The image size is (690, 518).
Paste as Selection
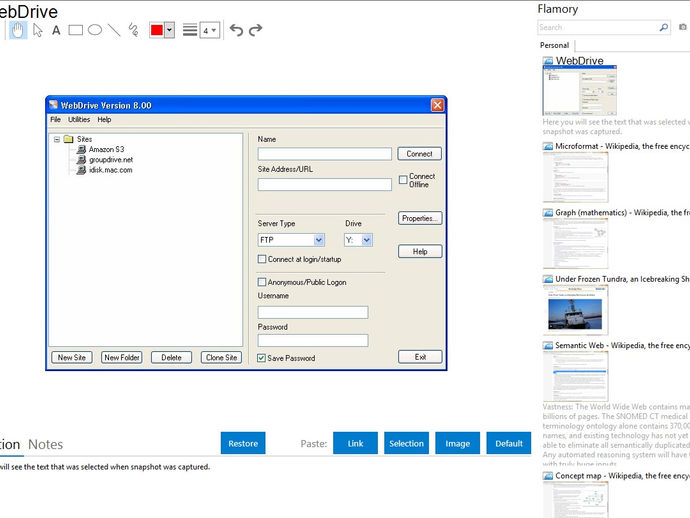click(406, 443)
